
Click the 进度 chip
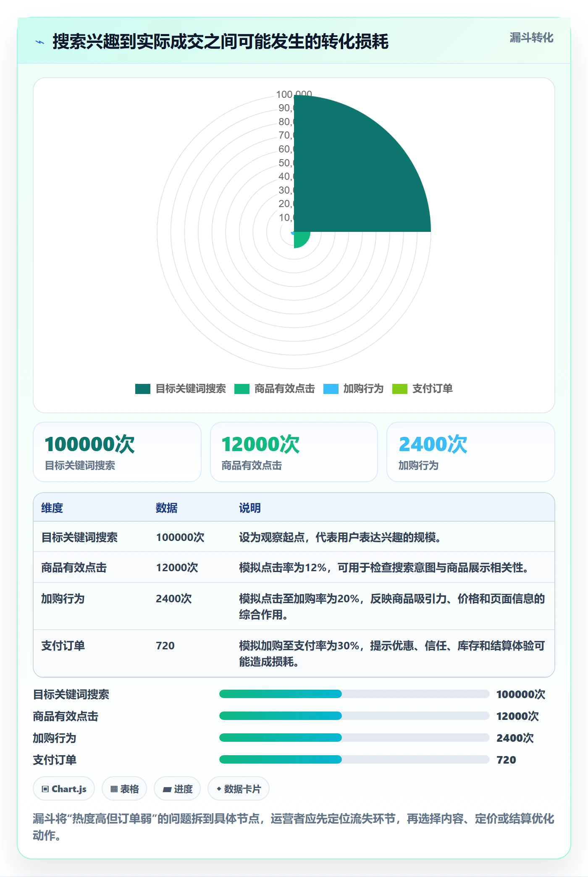tap(177, 789)
